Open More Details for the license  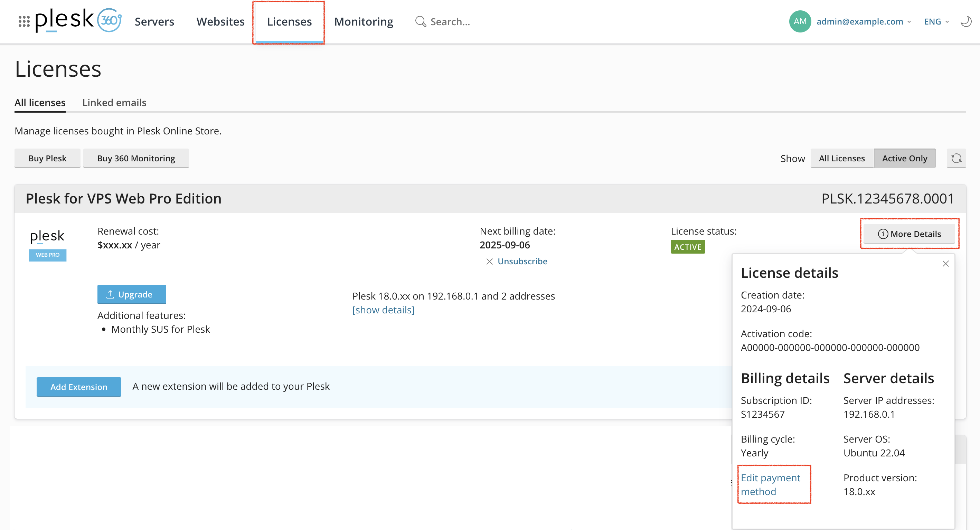point(909,234)
